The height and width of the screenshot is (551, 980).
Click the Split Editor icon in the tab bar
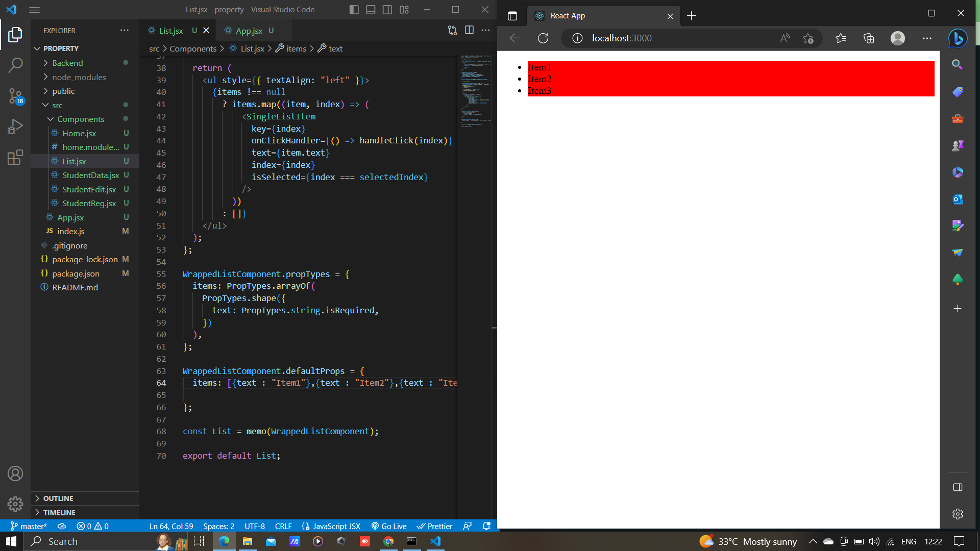tap(469, 30)
